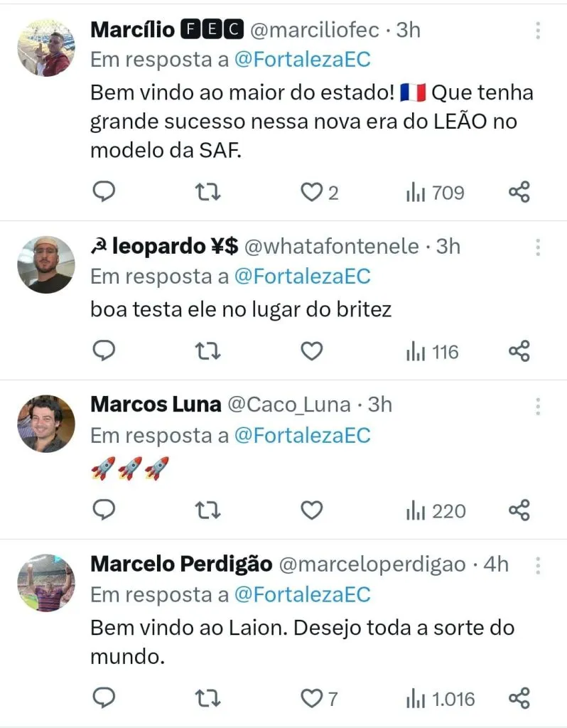Image resolution: width=567 pixels, height=728 pixels.
Task: Share Marcílio's tweet
Action: click(x=519, y=192)
